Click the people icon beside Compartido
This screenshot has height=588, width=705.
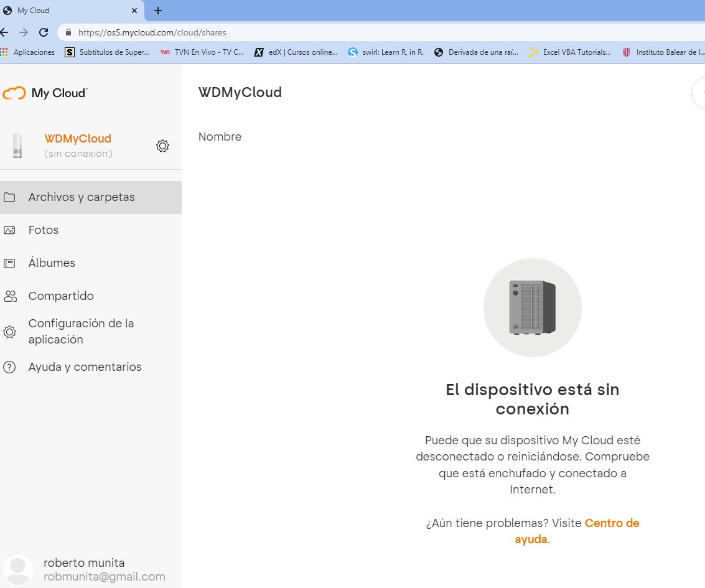(x=10, y=296)
